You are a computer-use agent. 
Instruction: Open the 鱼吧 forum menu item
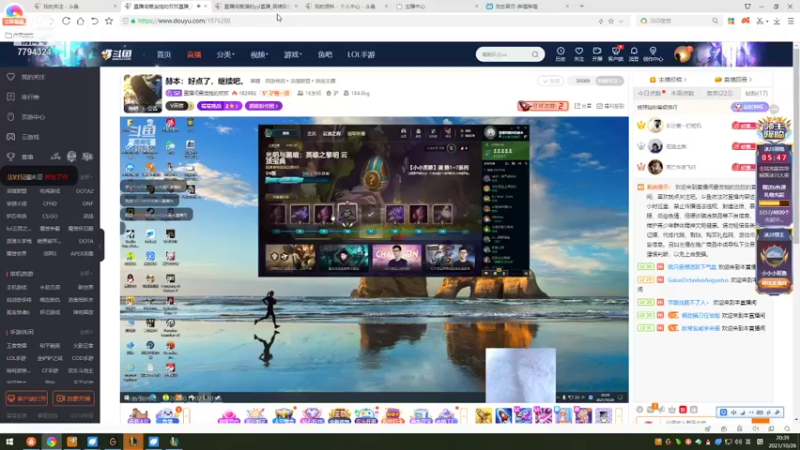tap(324, 55)
